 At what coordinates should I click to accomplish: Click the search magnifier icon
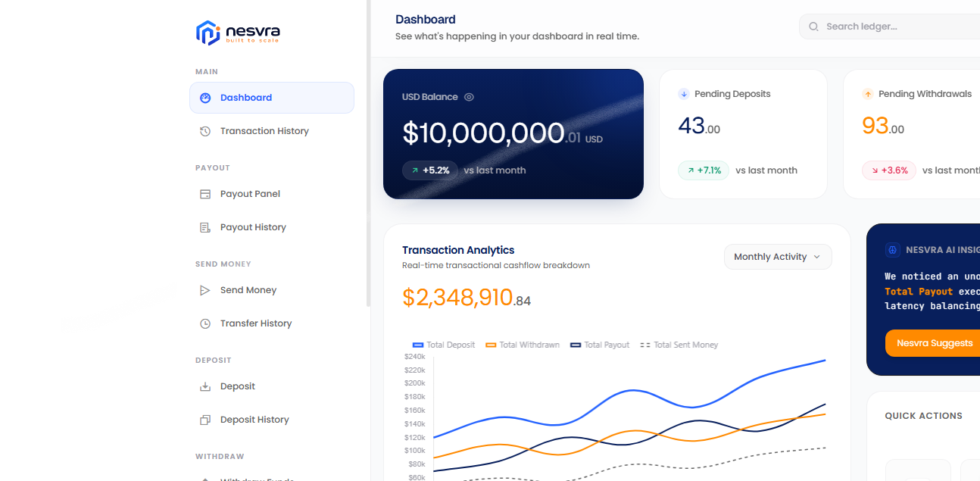click(814, 27)
